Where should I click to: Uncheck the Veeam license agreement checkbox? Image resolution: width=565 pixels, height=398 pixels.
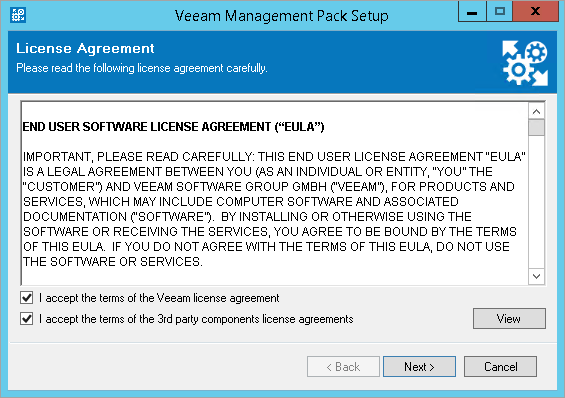click(x=27, y=298)
